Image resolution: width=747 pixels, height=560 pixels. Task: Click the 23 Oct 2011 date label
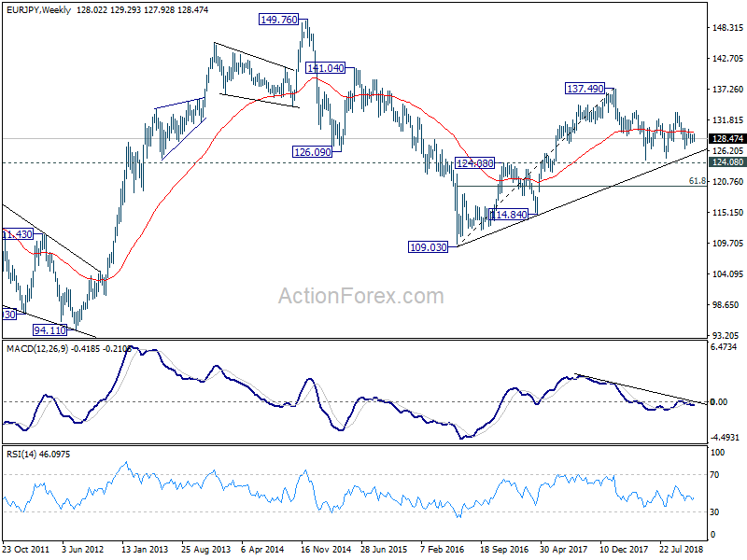[x=26, y=549]
